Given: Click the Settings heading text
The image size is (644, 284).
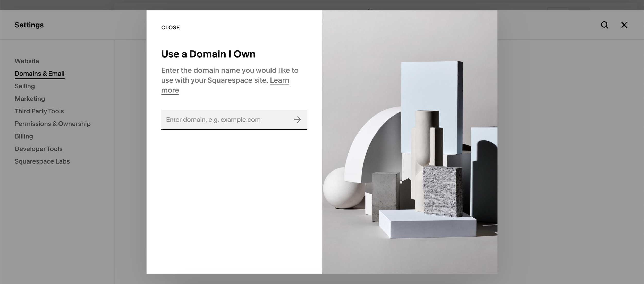Looking at the screenshot, I should 29,25.
